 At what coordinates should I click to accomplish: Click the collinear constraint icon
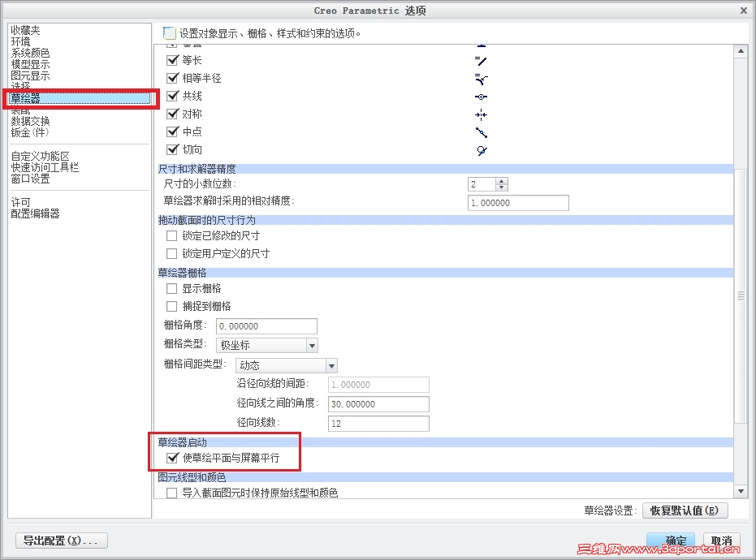pyautogui.click(x=482, y=97)
